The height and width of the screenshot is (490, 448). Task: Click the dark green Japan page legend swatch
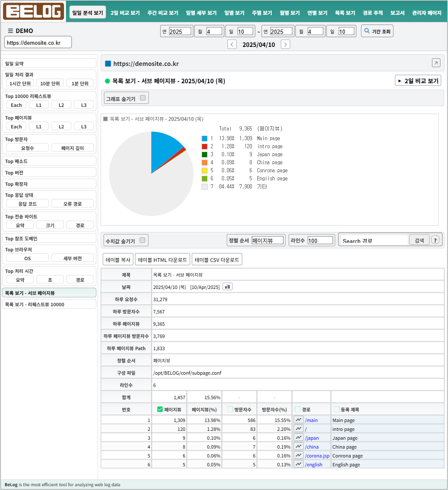pos(205,154)
